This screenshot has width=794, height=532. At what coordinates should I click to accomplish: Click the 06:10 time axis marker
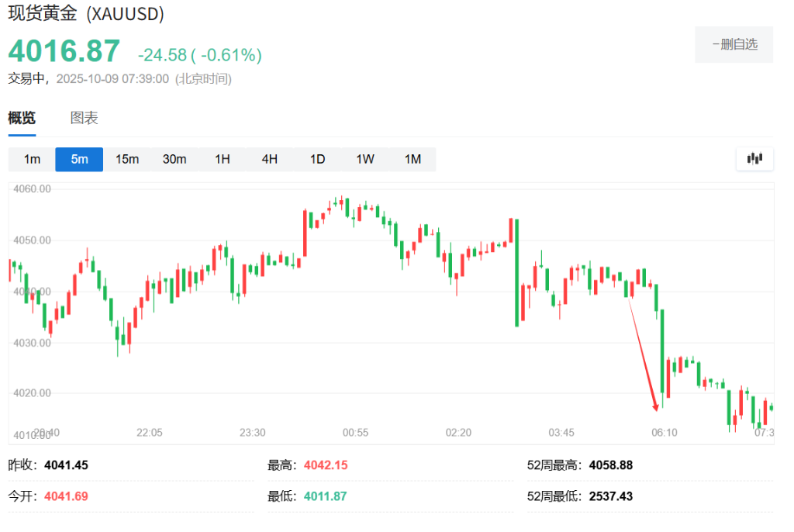click(664, 432)
